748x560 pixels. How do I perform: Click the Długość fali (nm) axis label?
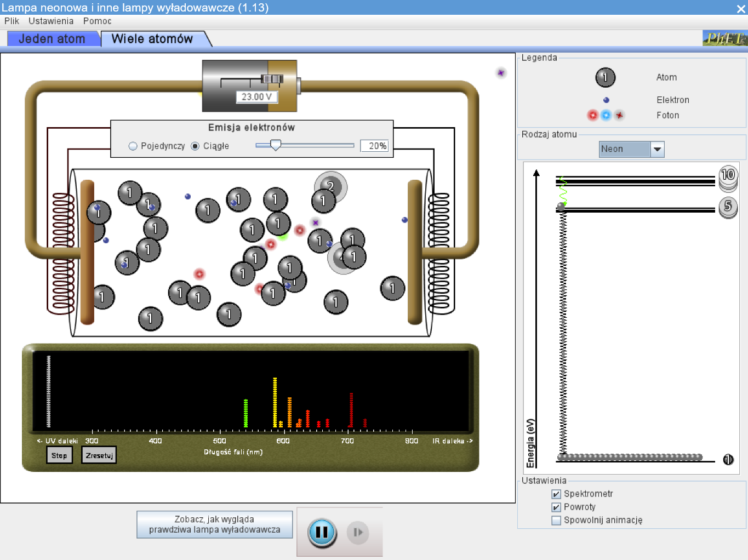(233, 452)
